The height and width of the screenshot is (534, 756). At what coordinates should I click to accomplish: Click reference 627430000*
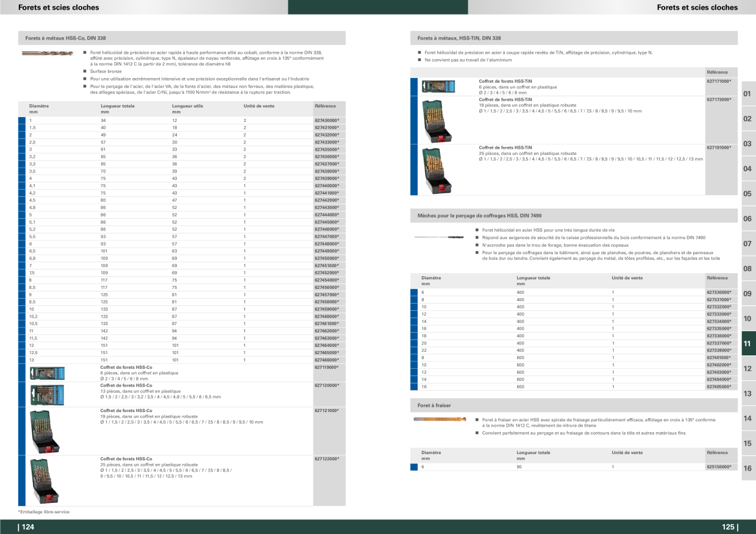(x=327, y=121)
